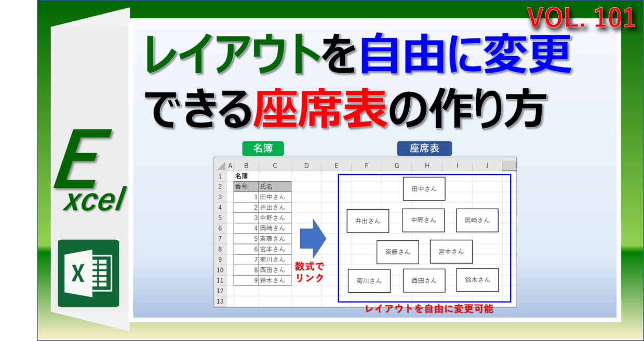Select column header F
Image resolution: width=644 pixels, height=341 pixels.
367,166
